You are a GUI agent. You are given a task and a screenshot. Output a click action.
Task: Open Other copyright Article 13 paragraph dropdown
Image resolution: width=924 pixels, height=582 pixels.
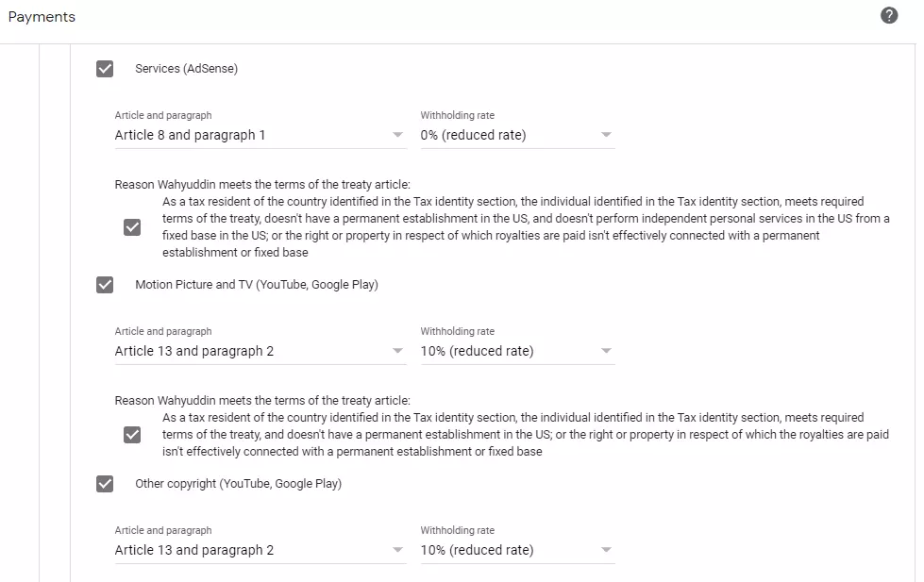click(x=260, y=551)
